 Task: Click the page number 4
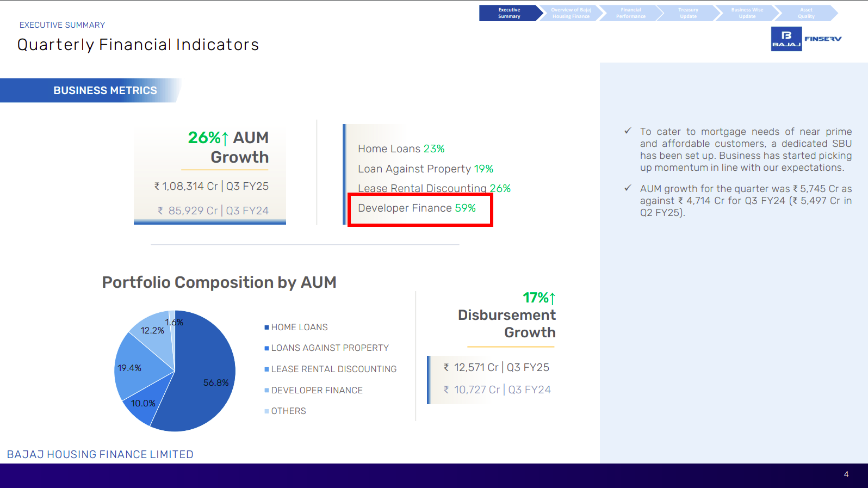[846, 474]
